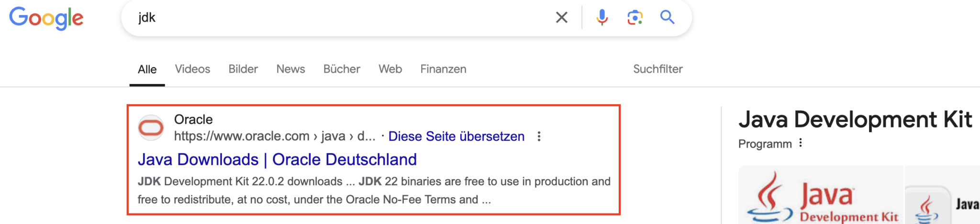The image size is (980, 224).
Task: Click the Oracle favicon in the result
Action: (x=151, y=128)
